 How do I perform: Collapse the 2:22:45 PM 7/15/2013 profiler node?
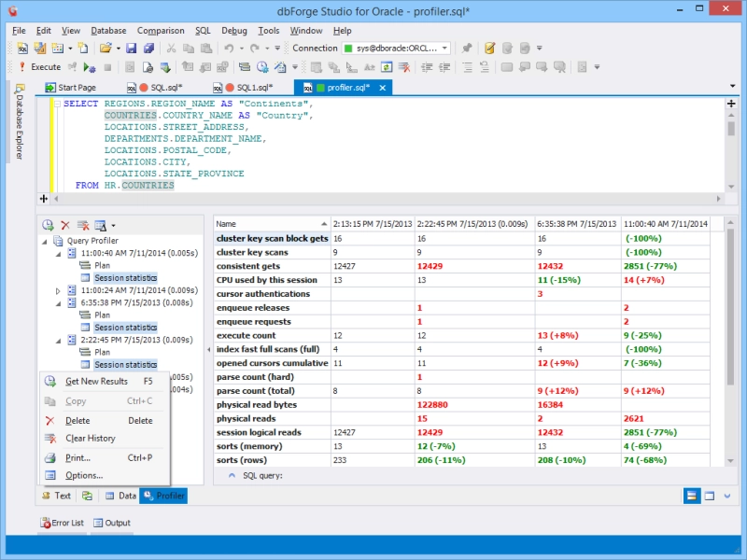click(x=59, y=341)
